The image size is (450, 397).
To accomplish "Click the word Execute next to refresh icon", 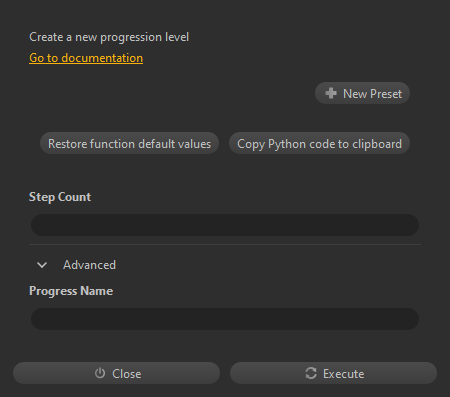I will point(344,374).
